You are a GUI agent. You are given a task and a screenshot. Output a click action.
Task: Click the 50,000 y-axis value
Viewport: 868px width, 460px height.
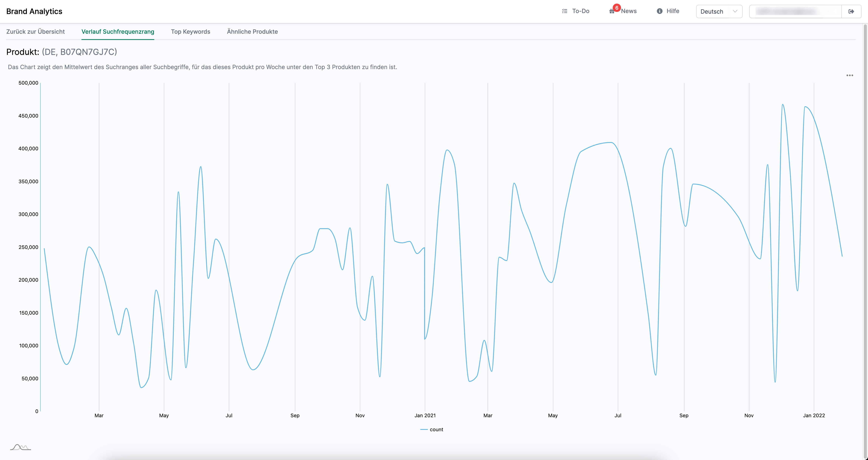(30, 379)
